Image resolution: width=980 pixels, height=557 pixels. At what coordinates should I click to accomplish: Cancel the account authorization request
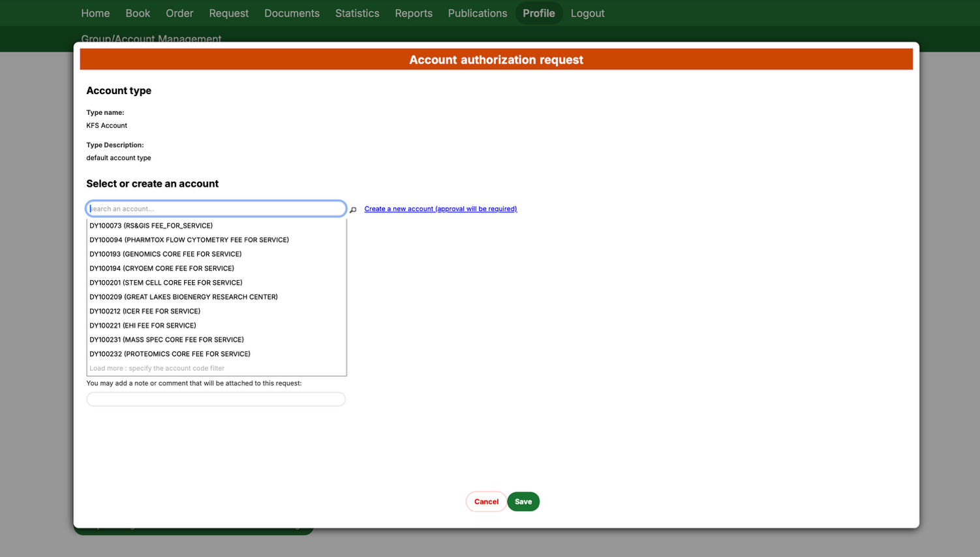tap(486, 501)
